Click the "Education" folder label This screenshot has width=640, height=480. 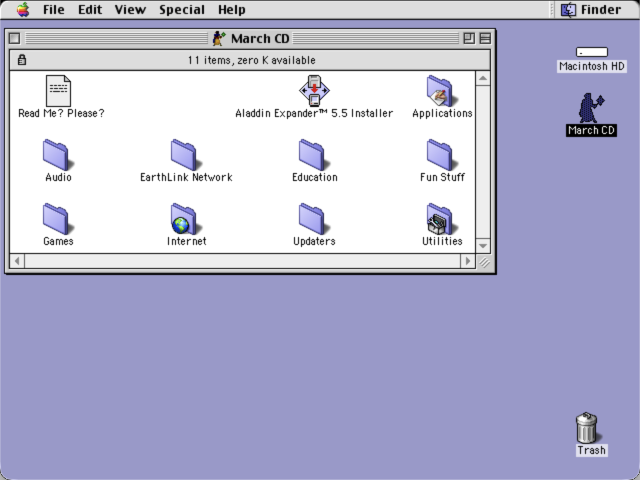[x=315, y=177]
